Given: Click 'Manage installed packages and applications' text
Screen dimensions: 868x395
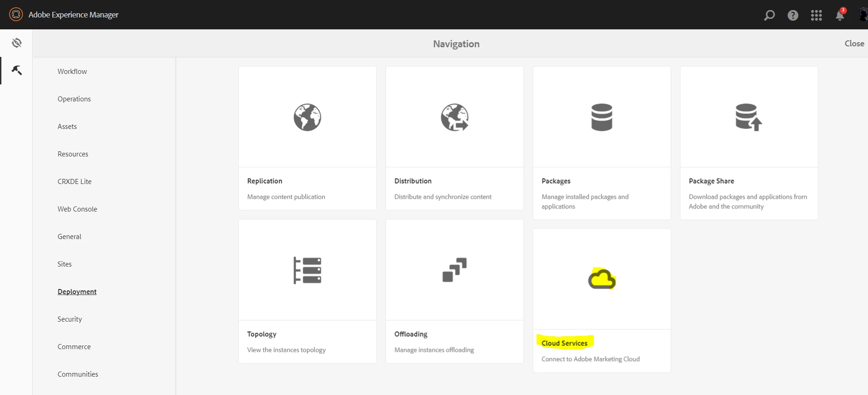Looking at the screenshot, I should pos(585,201).
